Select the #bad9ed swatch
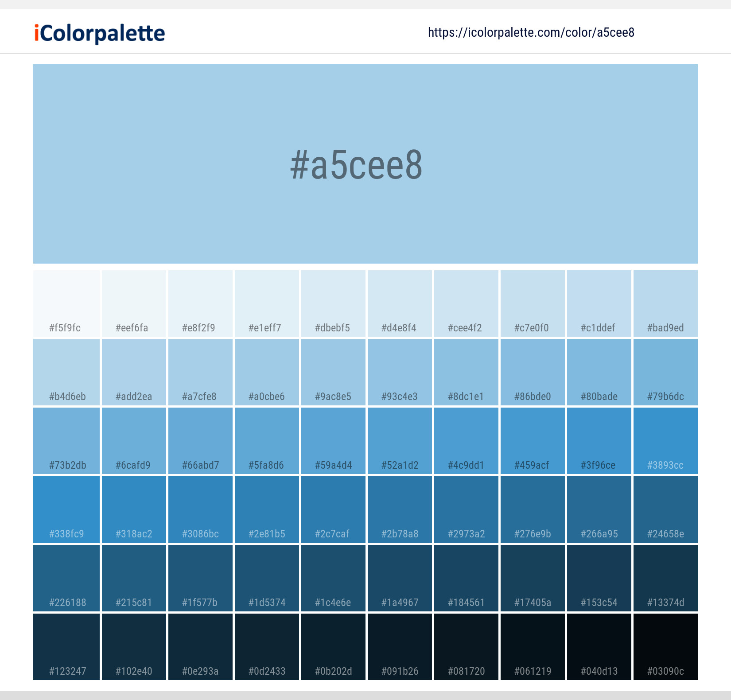 click(x=665, y=303)
